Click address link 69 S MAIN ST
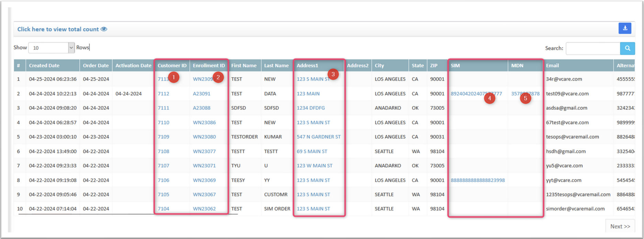 coord(312,151)
